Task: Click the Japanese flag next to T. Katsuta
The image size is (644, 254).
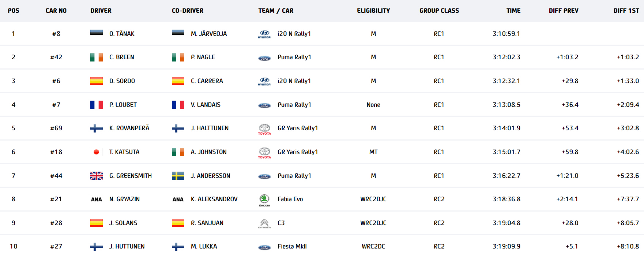Action: click(x=97, y=152)
